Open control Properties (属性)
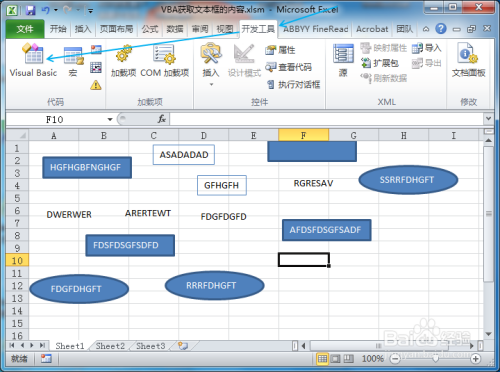The height and width of the screenshot is (372, 500). tap(280, 50)
